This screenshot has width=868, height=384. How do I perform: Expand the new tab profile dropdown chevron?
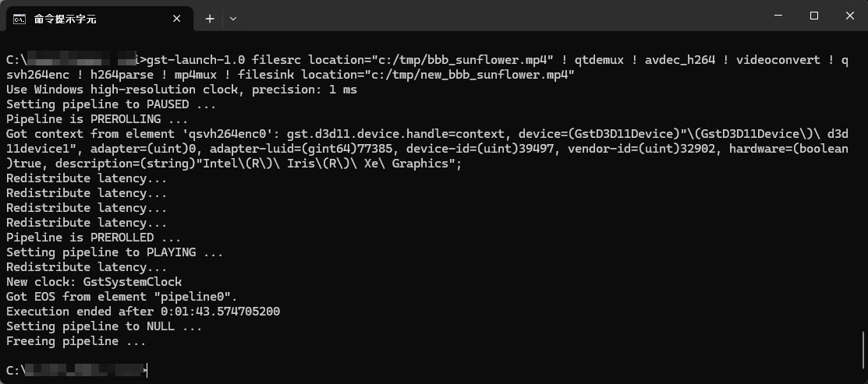[x=233, y=19]
